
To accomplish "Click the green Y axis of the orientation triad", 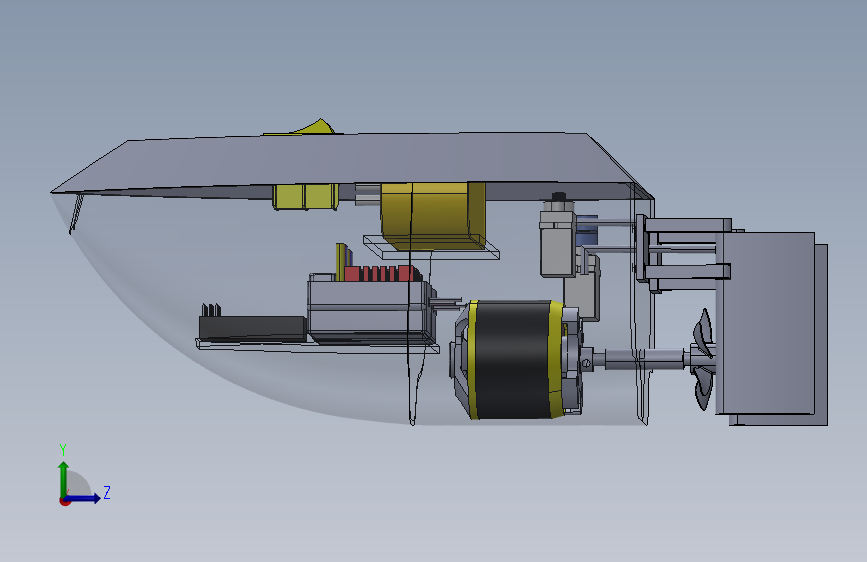I will click(x=63, y=478).
